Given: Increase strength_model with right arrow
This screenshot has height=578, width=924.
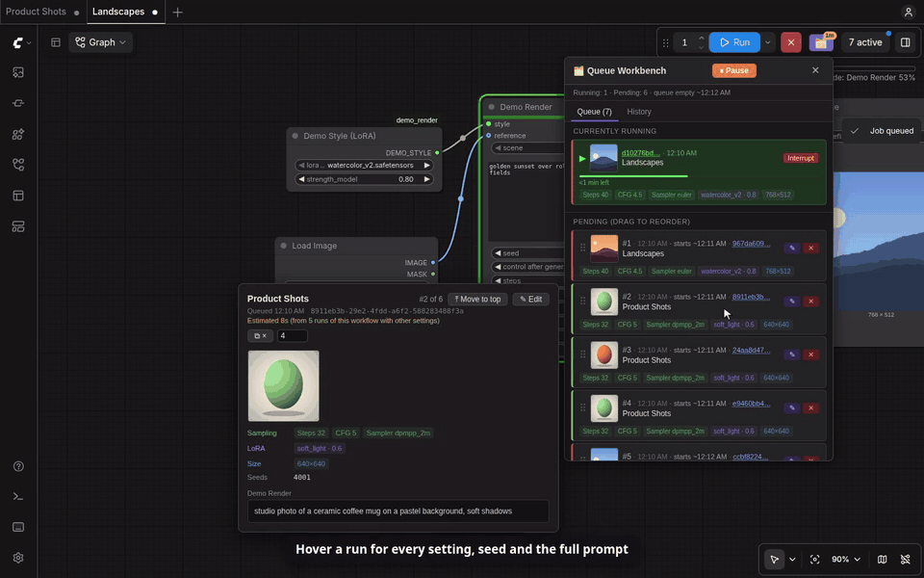Looking at the screenshot, I should point(427,179).
